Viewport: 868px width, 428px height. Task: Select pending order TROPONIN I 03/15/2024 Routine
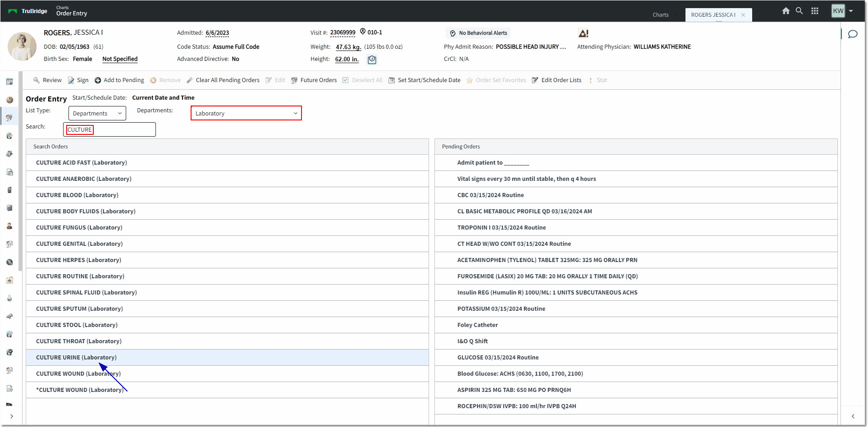(x=636, y=228)
